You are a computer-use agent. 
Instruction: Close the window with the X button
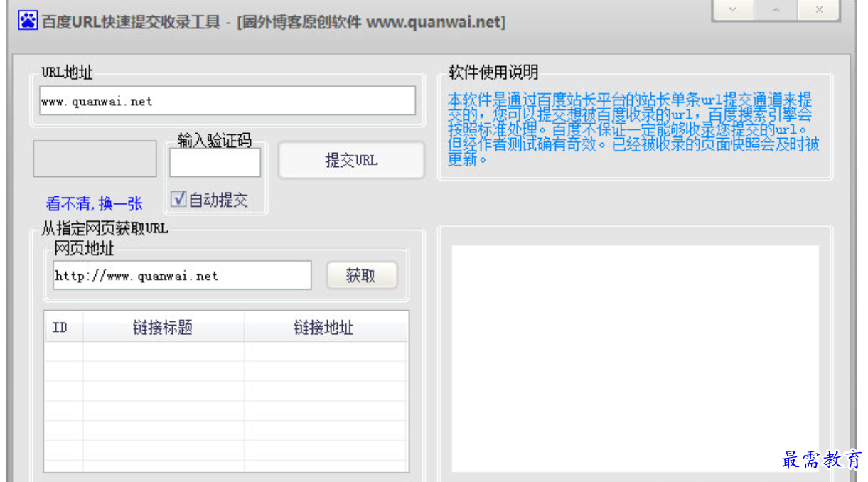click(x=819, y=10)
